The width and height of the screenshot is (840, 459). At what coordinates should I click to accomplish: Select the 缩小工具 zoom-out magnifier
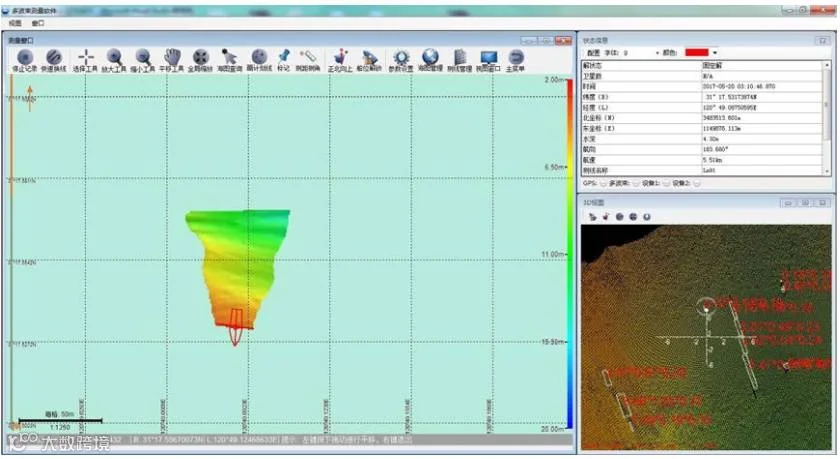[x=143, y=57]
